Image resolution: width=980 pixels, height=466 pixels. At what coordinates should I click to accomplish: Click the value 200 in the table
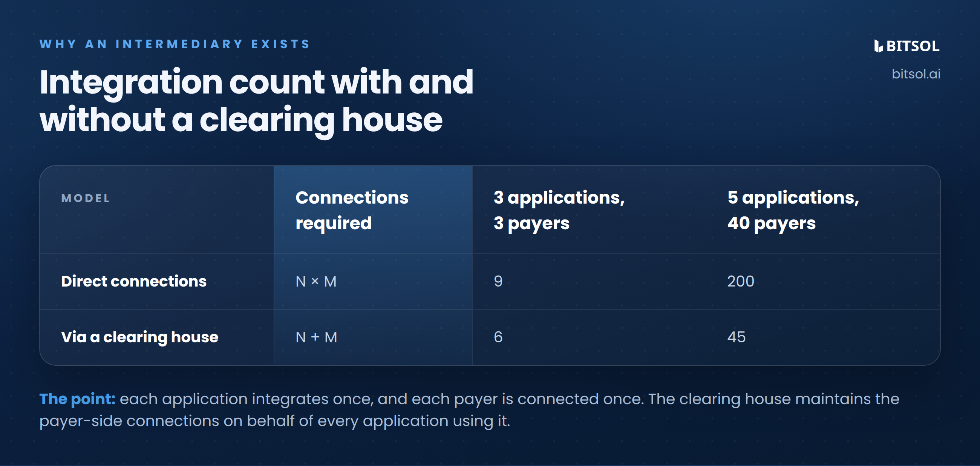(741, 281)
